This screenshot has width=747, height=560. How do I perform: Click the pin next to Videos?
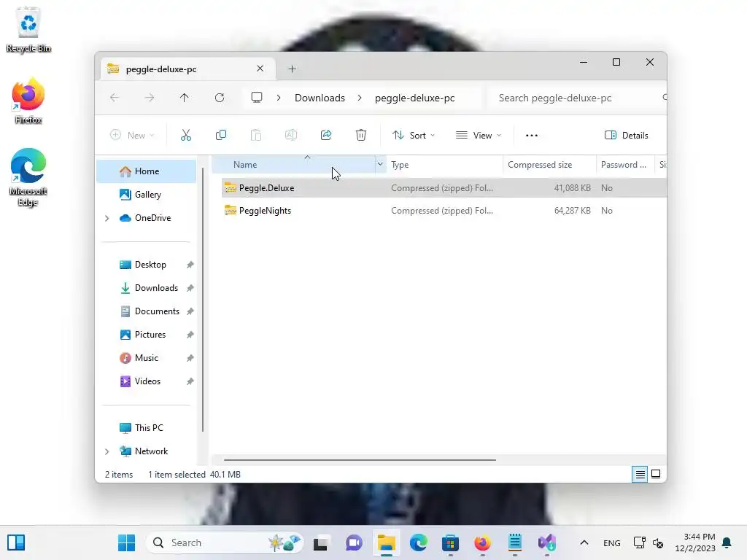(x=190, y=381)
